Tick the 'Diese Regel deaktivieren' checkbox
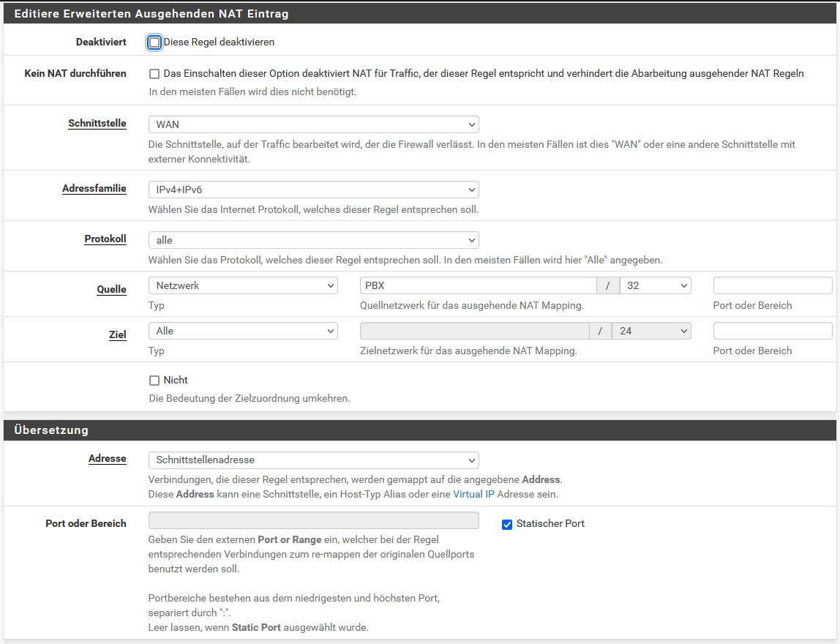Image resolution: width=840 pixels, height=644 pixels. [x=154, y=42]
